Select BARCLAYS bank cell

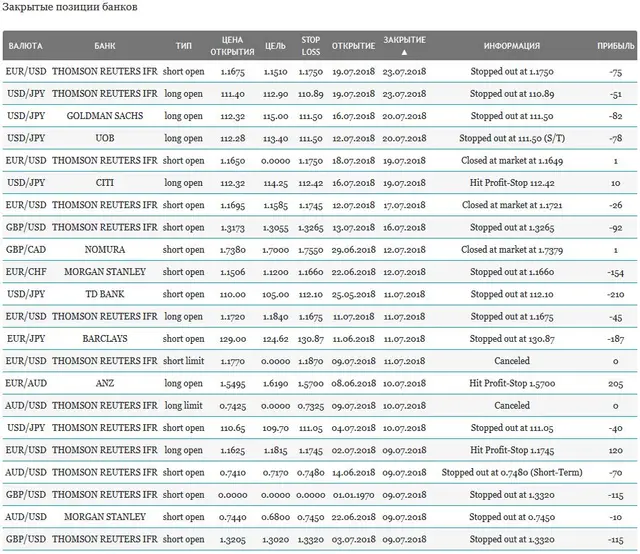(x=105, y=338)
